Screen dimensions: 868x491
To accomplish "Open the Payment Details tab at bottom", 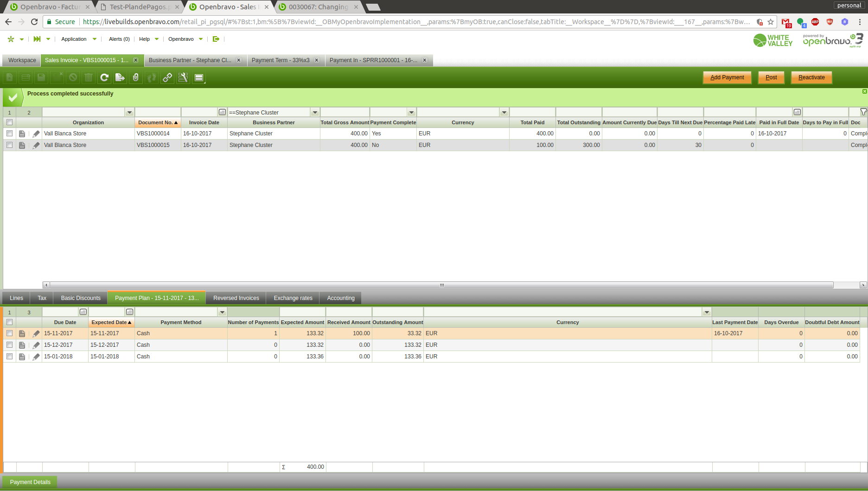I will click(30, 482).
